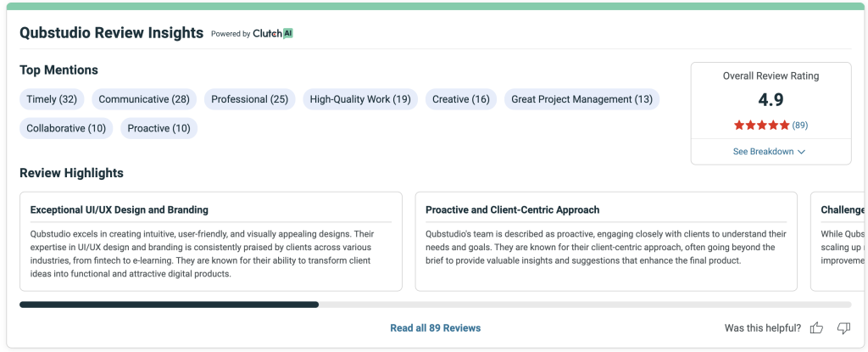Open the Read all 89 Reviews link
868x352 pixels.
(435, 327)
